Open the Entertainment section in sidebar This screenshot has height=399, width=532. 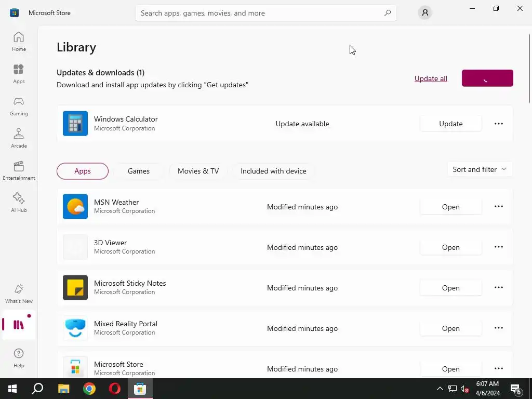tap(19, 170)
